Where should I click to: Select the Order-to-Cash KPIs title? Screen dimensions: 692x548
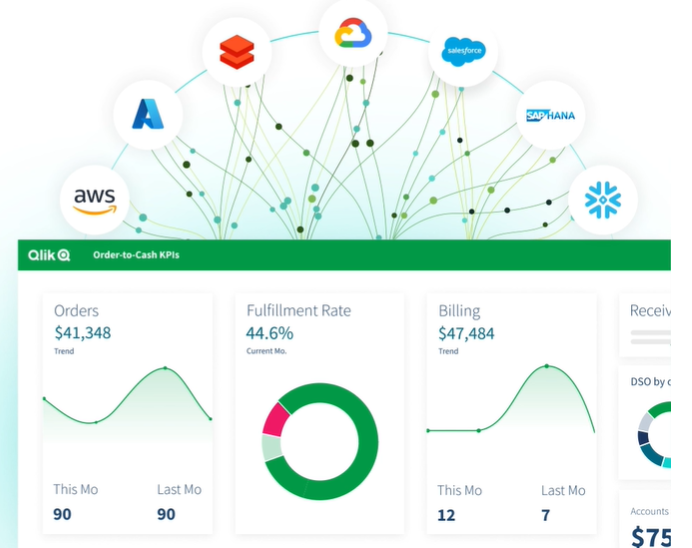pos(136,255)
